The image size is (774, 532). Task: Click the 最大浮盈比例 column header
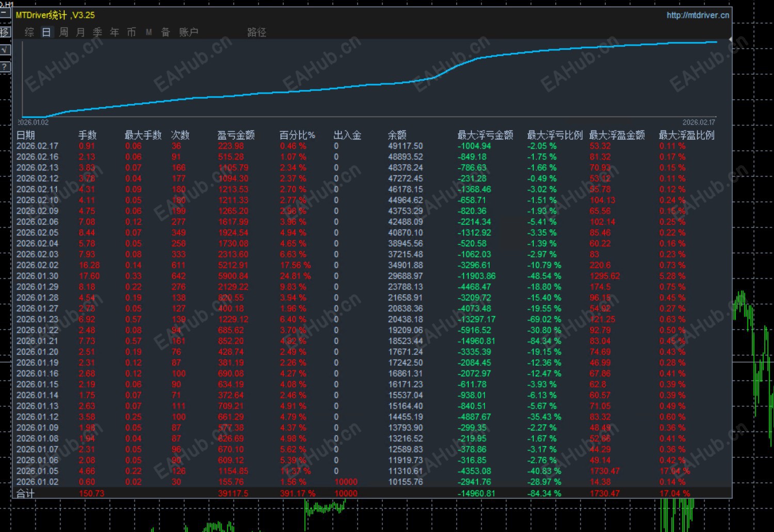click(687, 135)
